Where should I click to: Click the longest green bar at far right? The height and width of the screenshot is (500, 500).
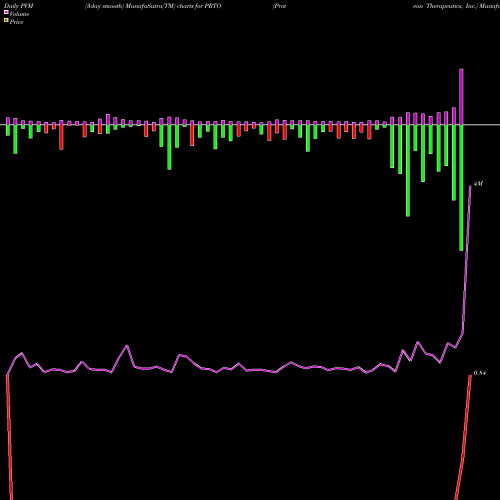[x=461, y=188]
